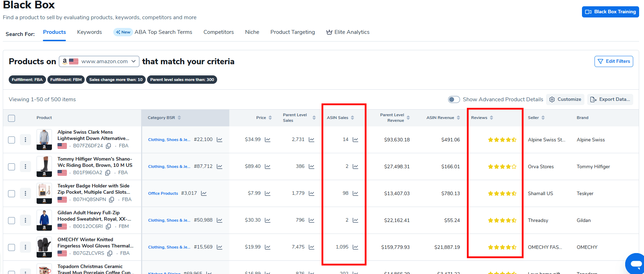Sort by ASIN Sales column
Screen dimensions: 644x274
(x=352, y=118)
